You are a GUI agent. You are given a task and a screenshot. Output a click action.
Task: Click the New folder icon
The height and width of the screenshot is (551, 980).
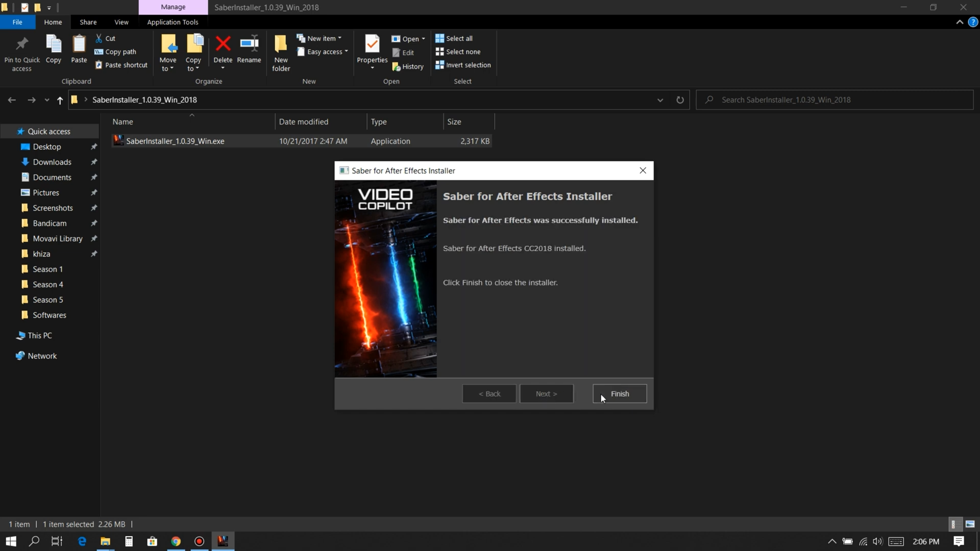(x=281, y=44)
